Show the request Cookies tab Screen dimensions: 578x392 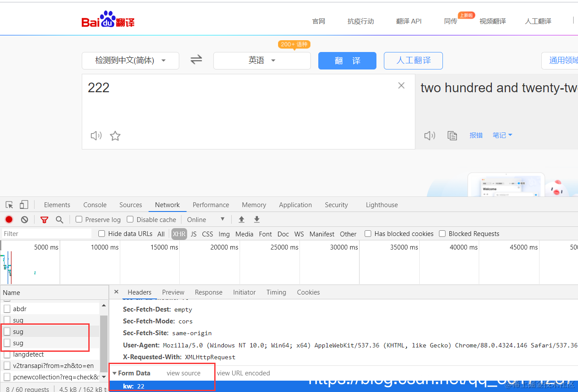point(308,292)
